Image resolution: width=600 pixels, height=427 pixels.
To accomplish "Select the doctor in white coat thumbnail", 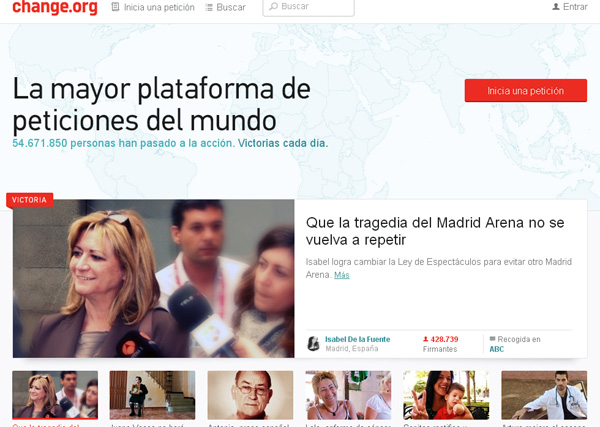I will 543,395.
